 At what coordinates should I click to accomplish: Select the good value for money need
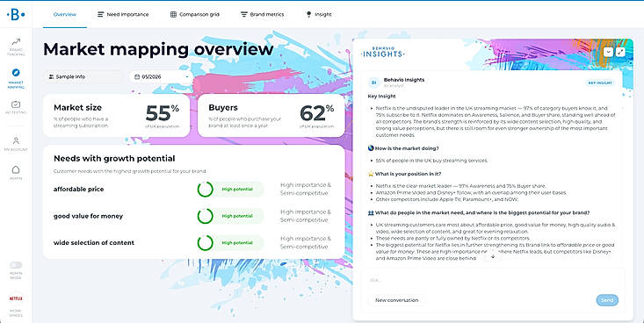[x=89, y=216]
